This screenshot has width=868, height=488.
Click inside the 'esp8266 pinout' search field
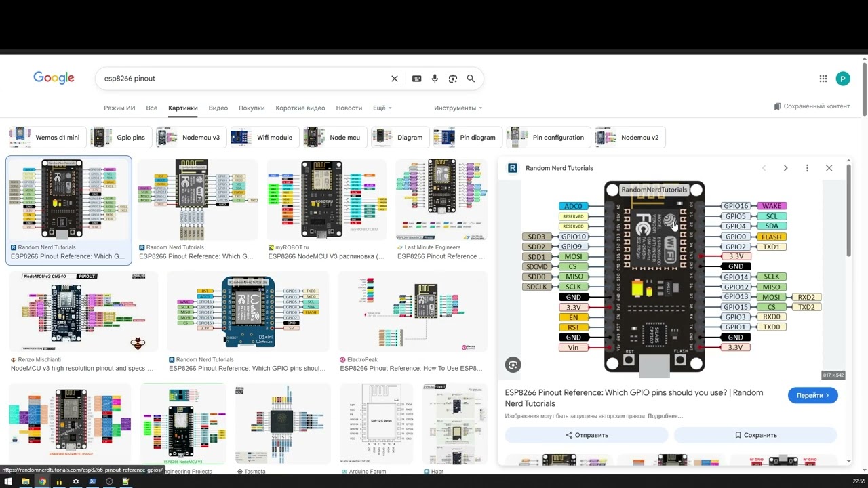point(244,79)
